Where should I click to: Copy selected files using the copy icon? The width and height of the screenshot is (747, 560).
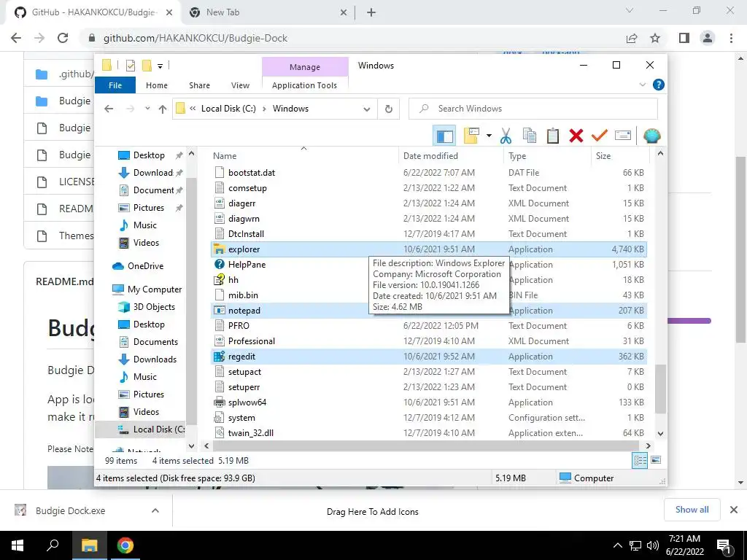point(530,136)
